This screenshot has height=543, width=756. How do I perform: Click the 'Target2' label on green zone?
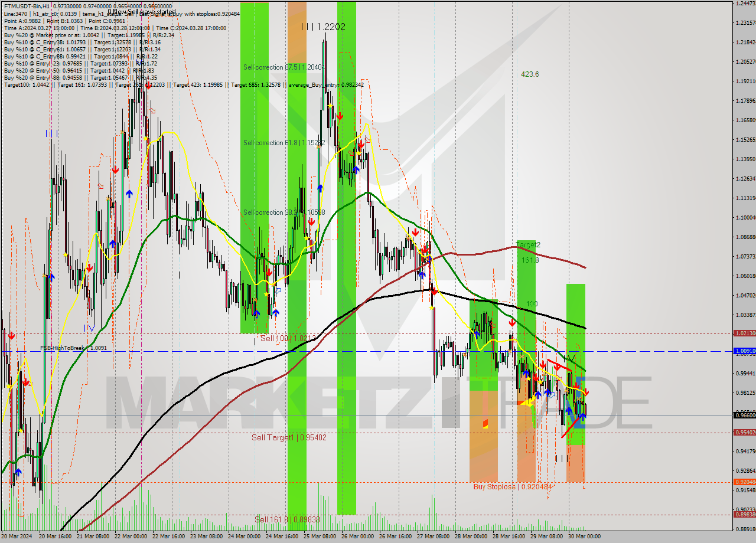[x=529, y=244]
